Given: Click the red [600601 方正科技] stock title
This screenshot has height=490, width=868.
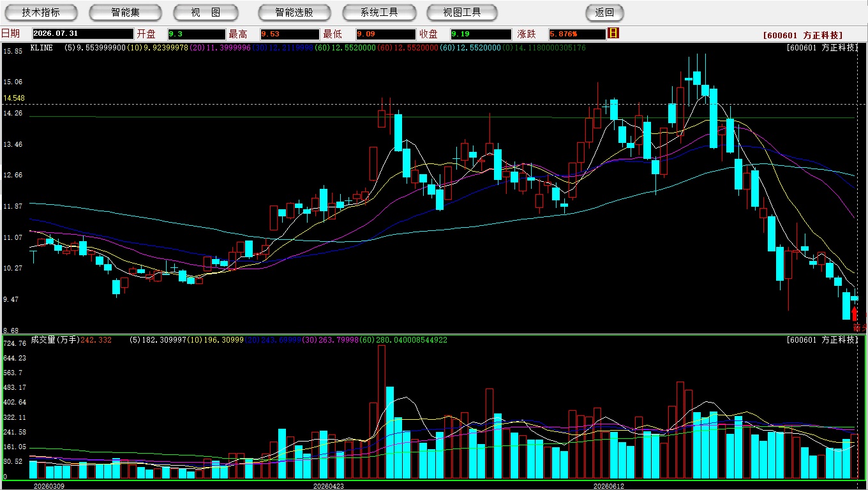Looking at the screenshot, I should click(803, 35).
